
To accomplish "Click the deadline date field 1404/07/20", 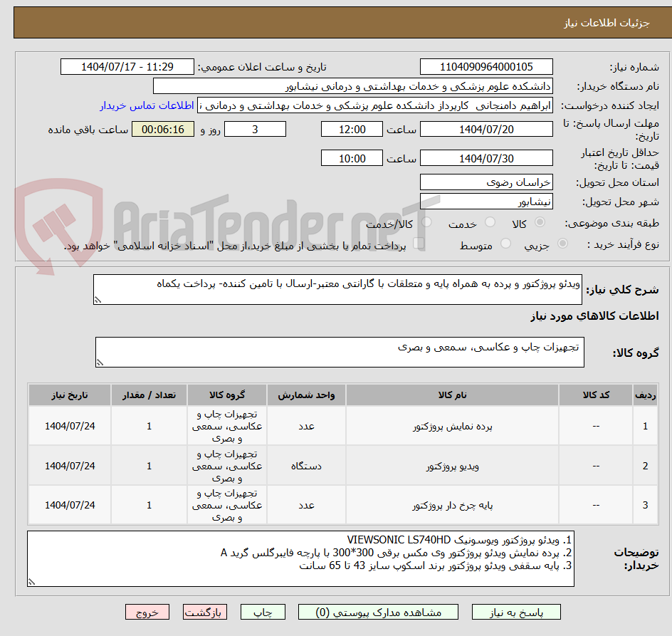I will [486, 129].
